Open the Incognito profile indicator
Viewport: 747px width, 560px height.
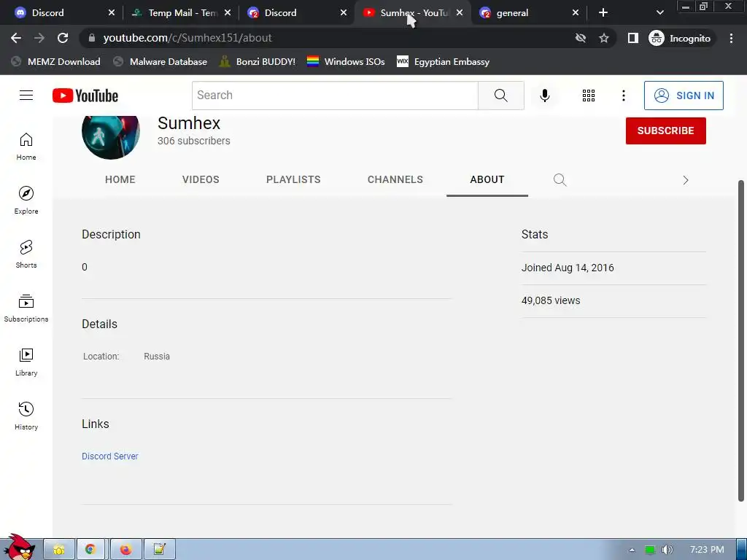coord(680,38)
